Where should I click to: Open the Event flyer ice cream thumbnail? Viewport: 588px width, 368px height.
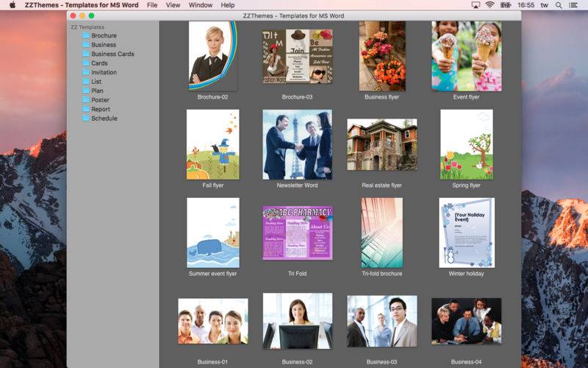click(466, 56)
